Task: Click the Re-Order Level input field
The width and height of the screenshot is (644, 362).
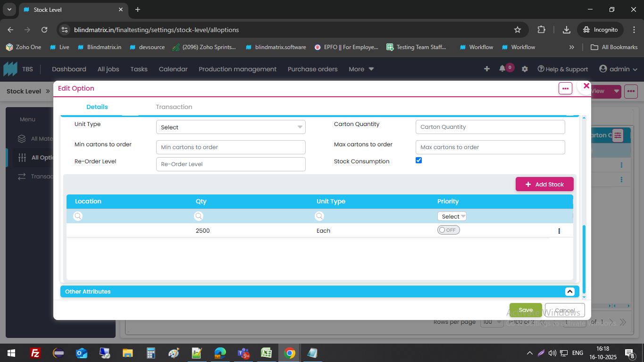Action: (231, 164)
